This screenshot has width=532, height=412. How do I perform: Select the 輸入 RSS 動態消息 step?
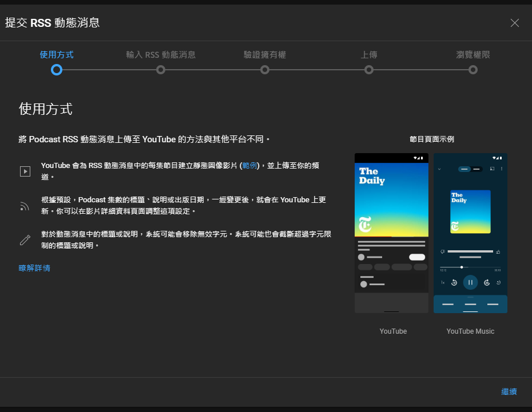point(161,54)
